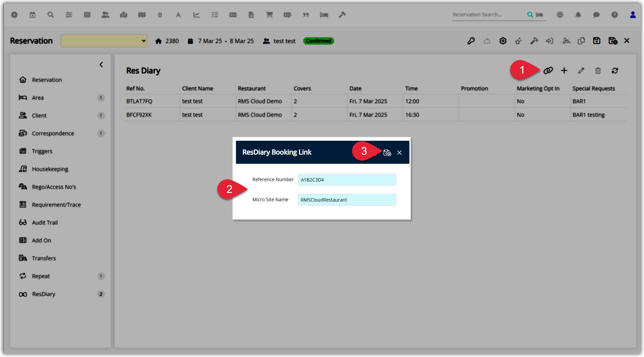Open Repeat section
Screen dimensions: 644x357
[41, 276]
